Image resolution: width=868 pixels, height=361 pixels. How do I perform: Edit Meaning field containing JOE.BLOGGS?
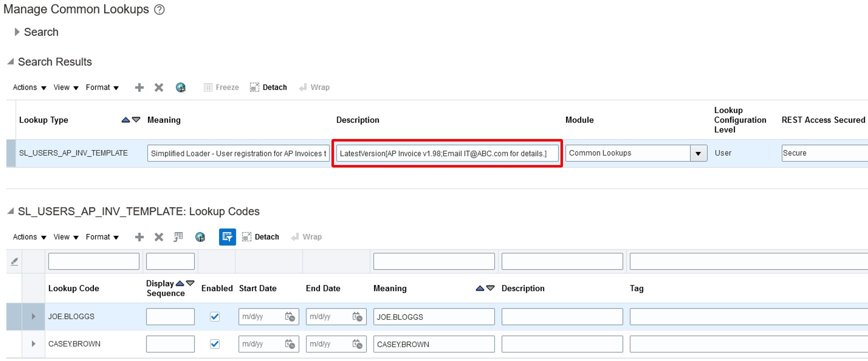(434, 317)
